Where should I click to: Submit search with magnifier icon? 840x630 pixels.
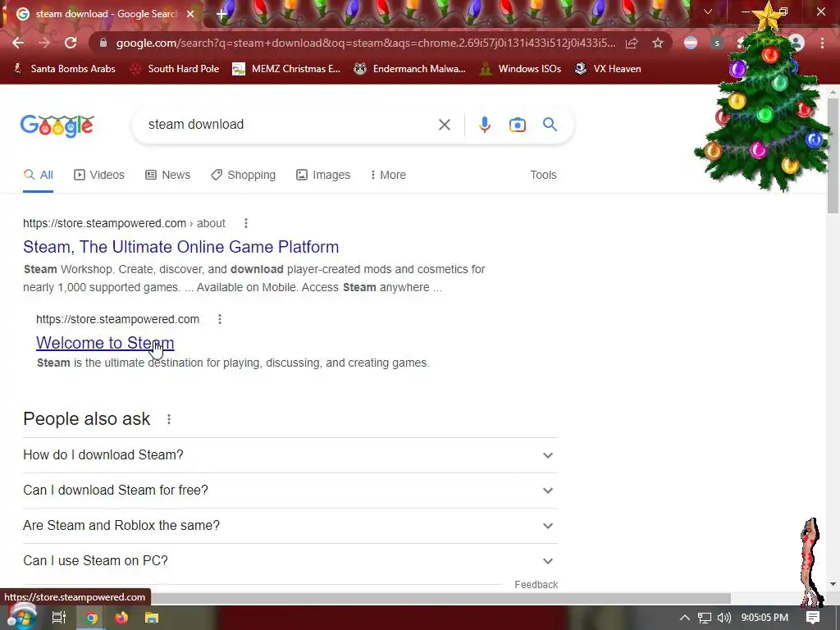(550, 125)
